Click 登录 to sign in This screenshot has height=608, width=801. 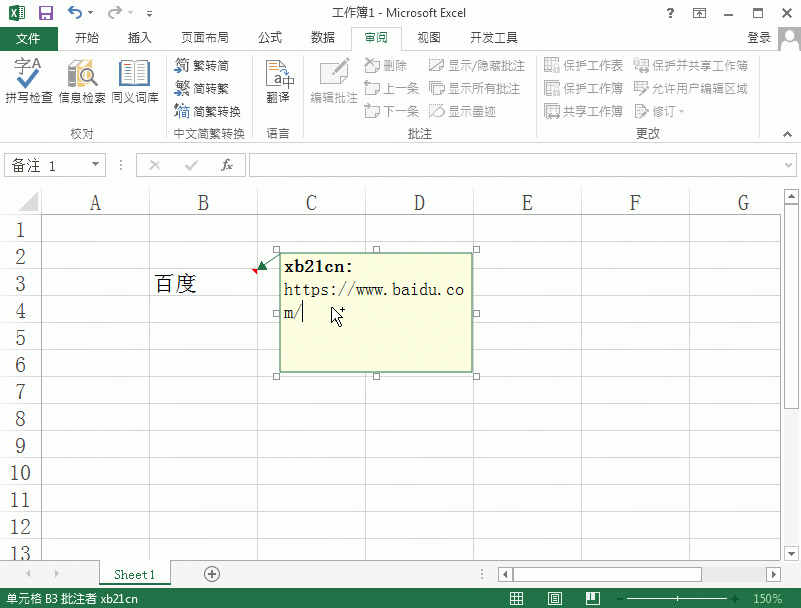pyautogui.click(x=758, y=37)
